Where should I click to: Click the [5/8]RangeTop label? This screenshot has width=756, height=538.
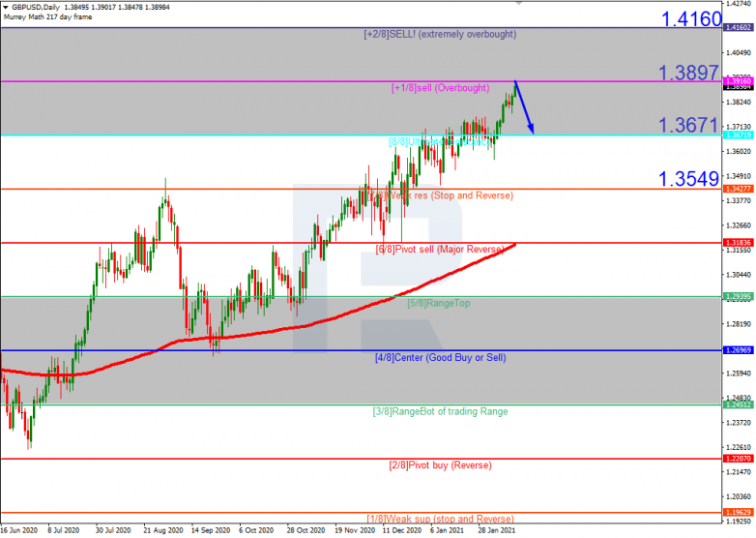point(438,304)
